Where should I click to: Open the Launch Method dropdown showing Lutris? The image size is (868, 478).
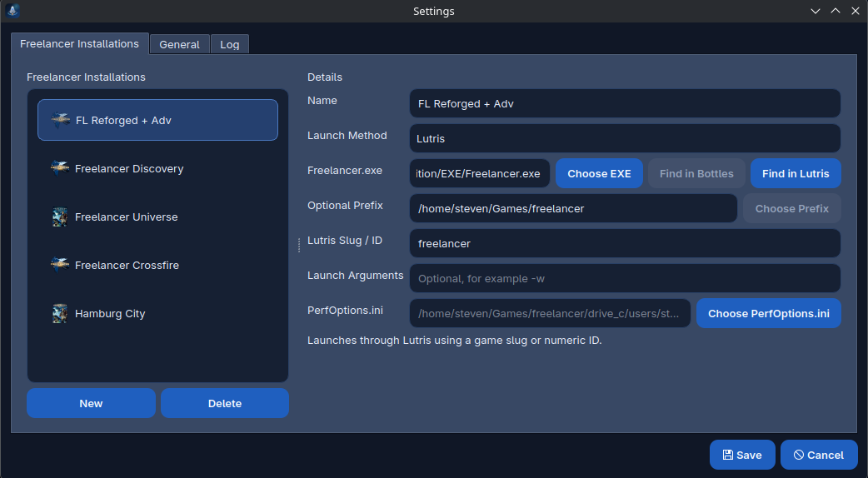(x=625, y=138)
